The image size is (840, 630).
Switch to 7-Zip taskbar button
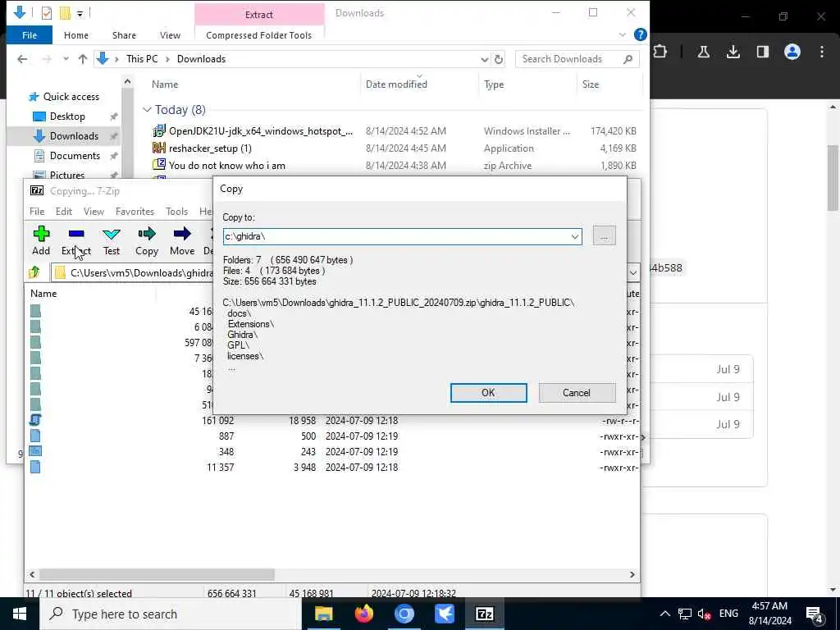484,614
